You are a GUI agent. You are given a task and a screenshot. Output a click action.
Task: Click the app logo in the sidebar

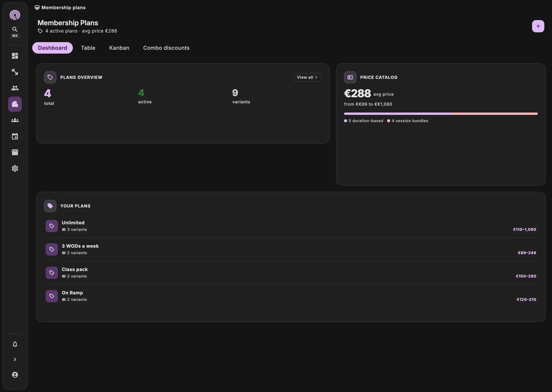(x=15, y=15)
